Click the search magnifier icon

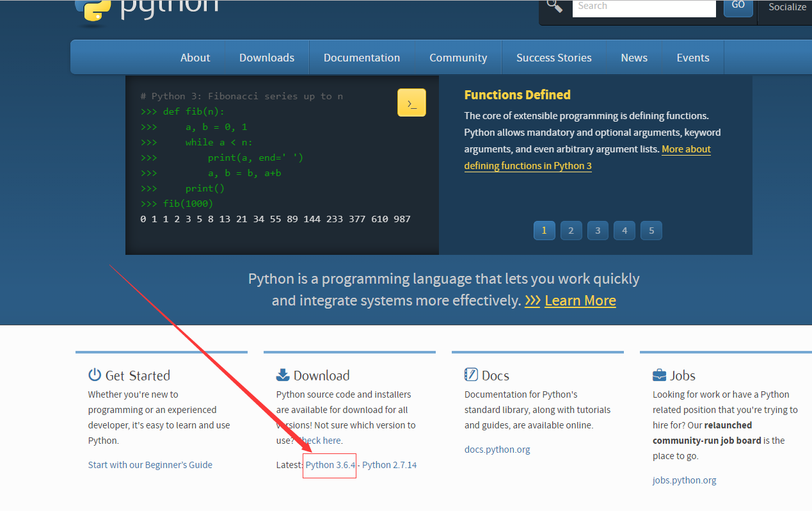tap(555, 6)
